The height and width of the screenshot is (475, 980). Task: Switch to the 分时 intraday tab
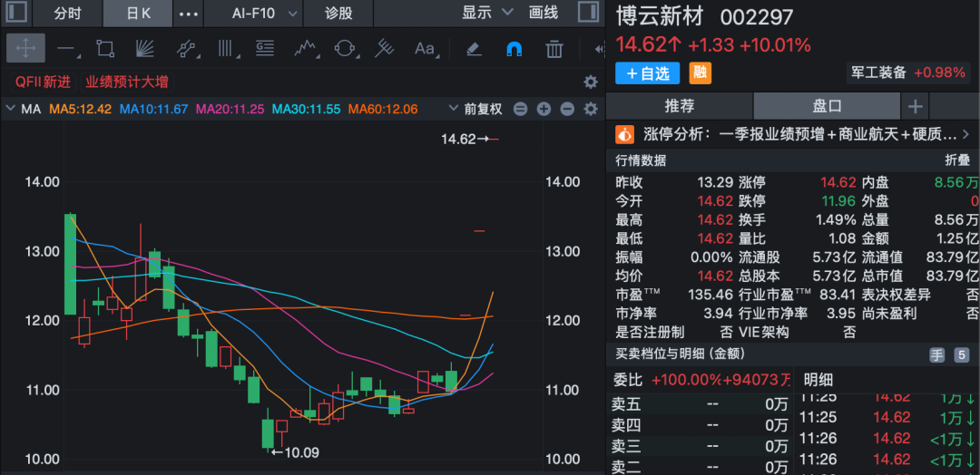pos(67,14)
